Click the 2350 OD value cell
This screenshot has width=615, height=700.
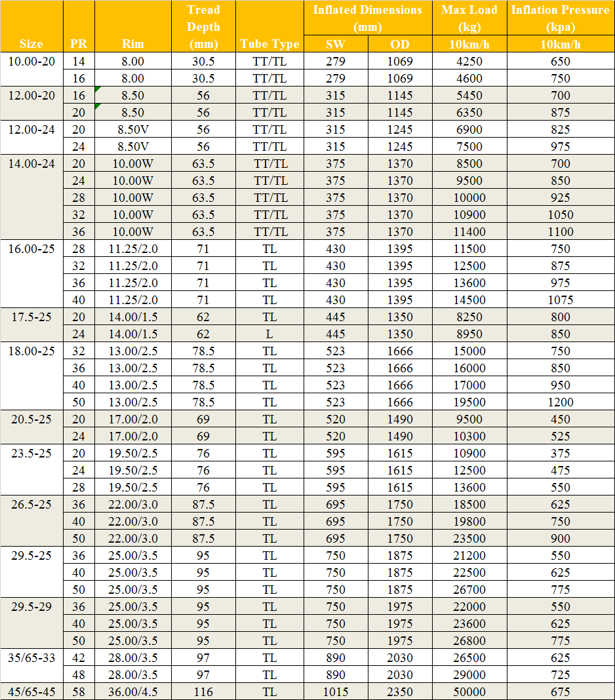click(400, 691)
